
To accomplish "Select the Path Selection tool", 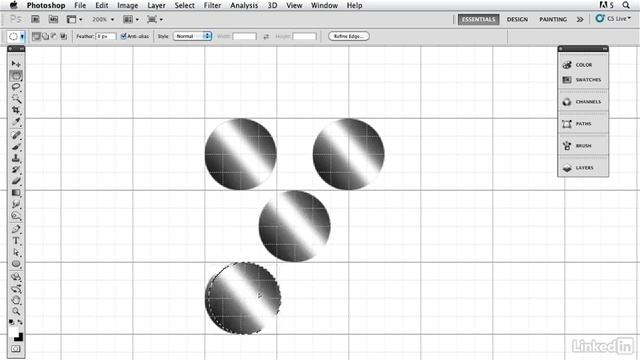I will click(x=16, y=252).
